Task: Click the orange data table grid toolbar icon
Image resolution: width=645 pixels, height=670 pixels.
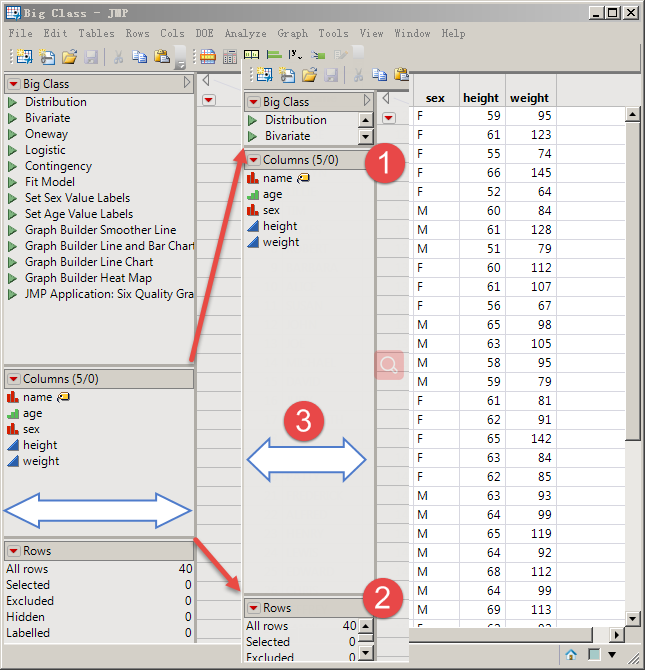Action: 208,56
